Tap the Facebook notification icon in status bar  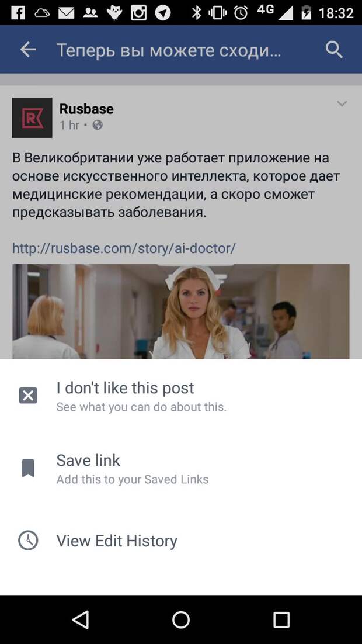pyautogui.click(x=18, y=13)
